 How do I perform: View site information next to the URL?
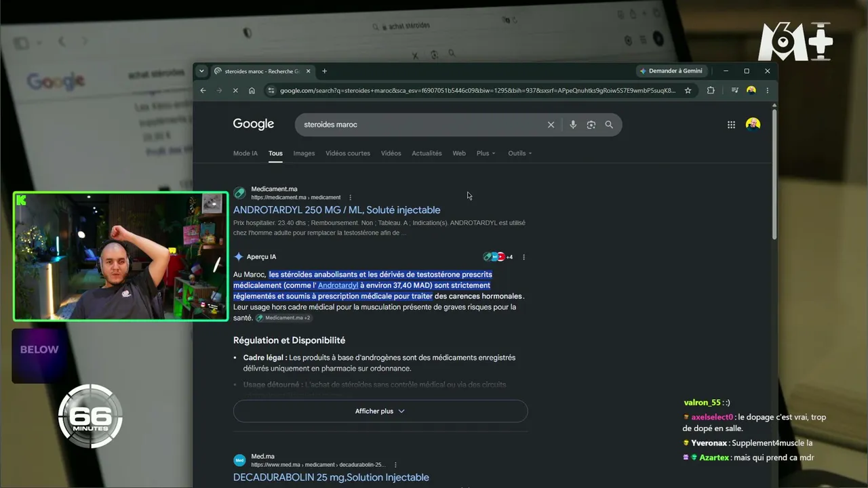click(x=271, y=90)
